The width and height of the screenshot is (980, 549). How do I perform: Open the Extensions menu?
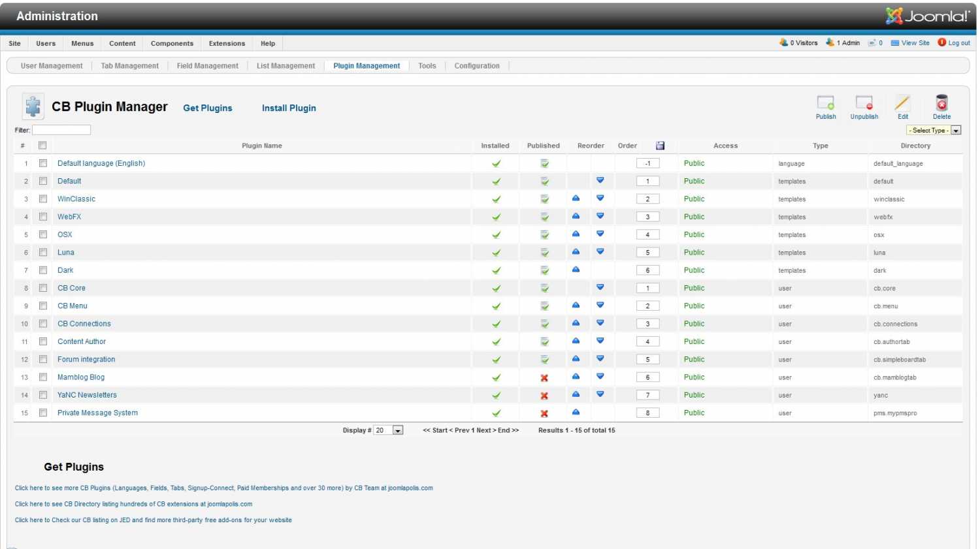coord(227,43)
